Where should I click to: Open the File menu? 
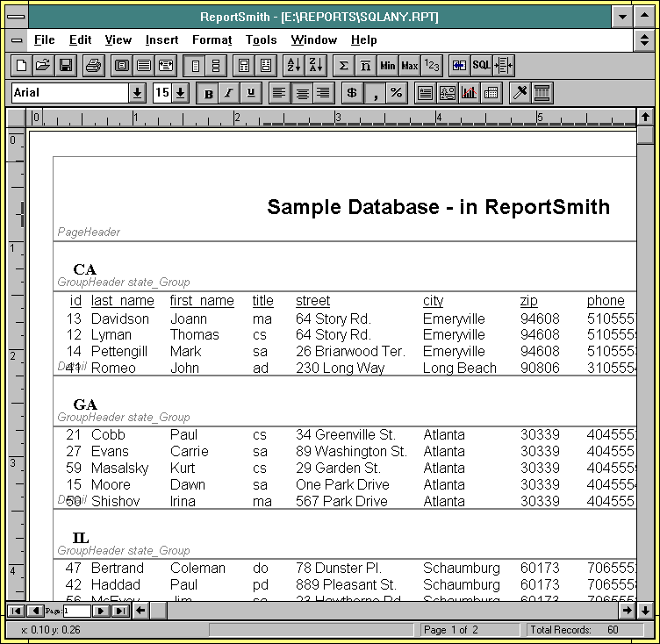pyautogui.click(x=44, y=40)
